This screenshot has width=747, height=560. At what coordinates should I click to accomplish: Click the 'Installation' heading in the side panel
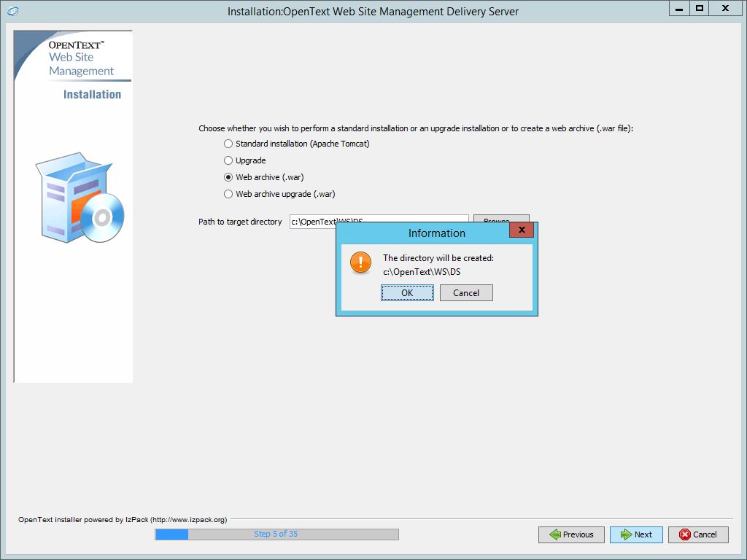(x=92, y=94)
